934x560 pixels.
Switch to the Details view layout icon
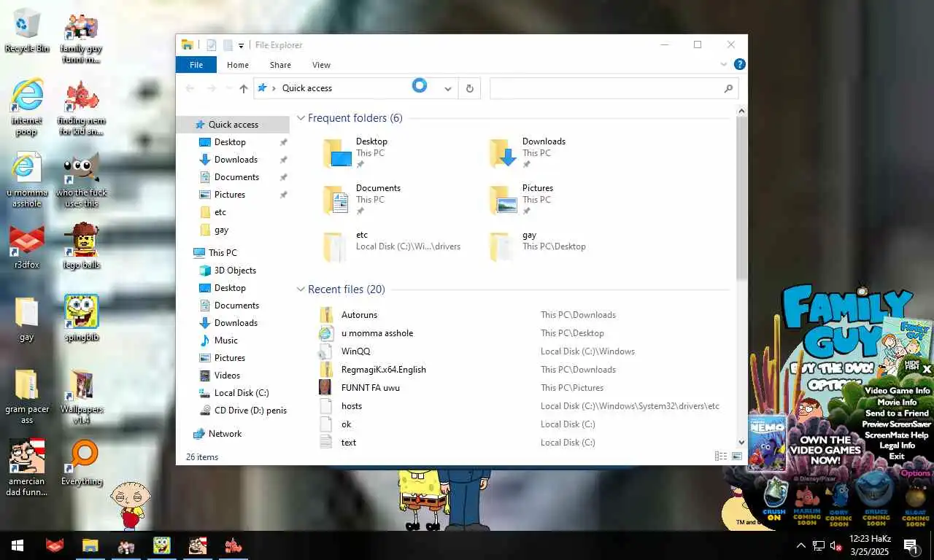721,456
